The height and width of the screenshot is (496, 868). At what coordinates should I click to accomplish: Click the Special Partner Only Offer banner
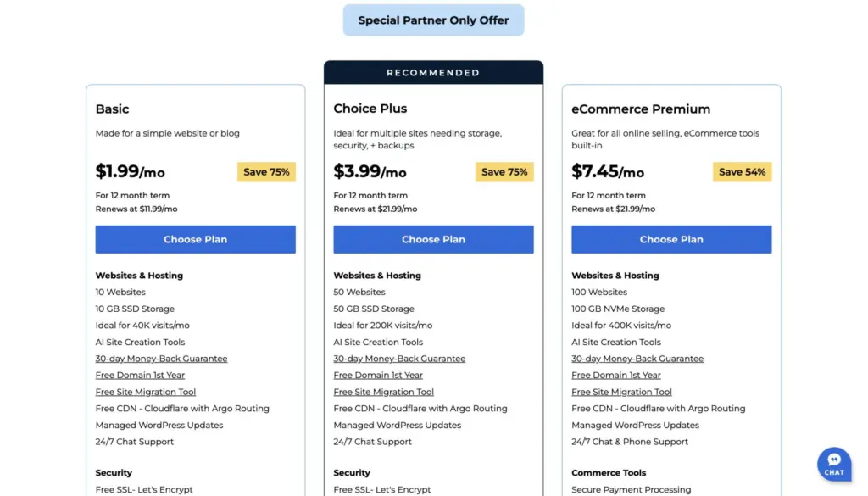[x=433, y=20]
